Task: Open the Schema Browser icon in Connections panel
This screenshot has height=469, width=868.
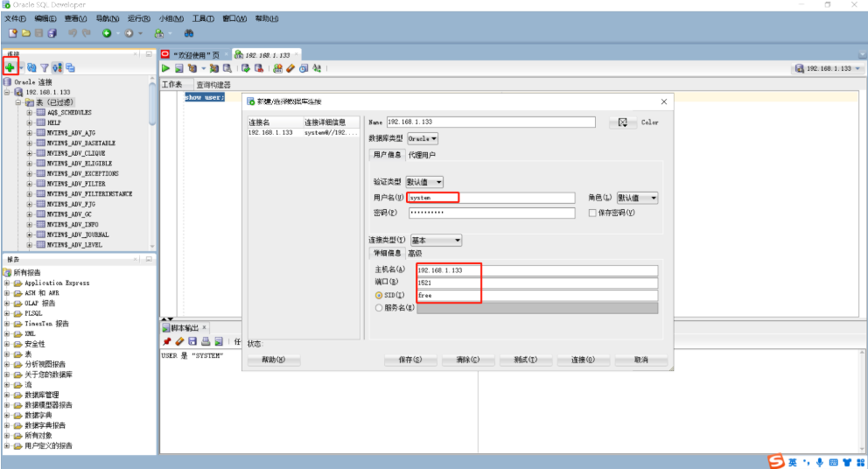Action: (x=57, y=67)
